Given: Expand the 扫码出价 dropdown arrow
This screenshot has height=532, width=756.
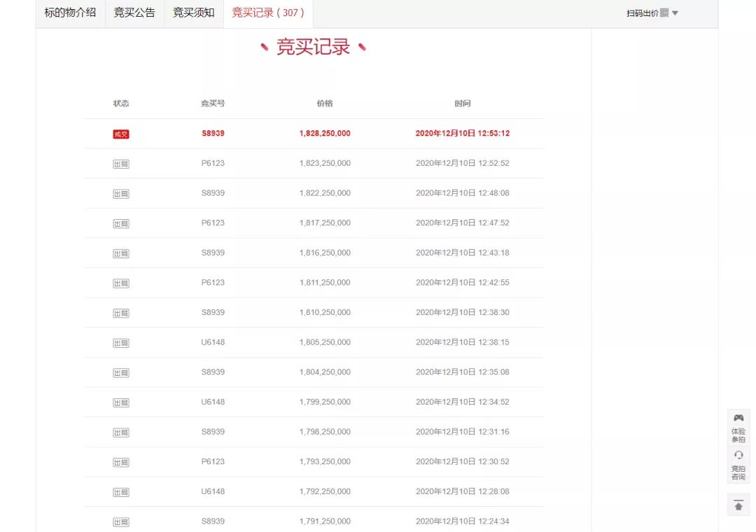Looking at the screenshot, I should pyautogui.click(x=675, y=13).
